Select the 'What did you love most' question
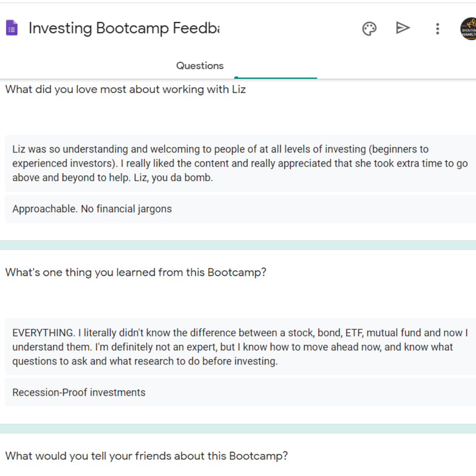476x476 pixels. (x=125, y=89)
